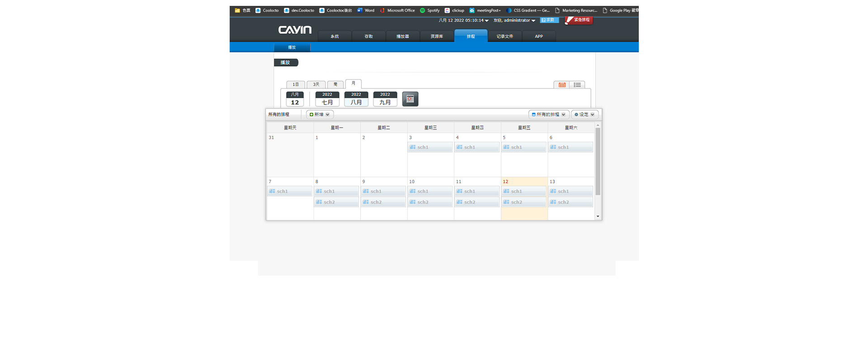Viewport: 868px width, 344px height.
Task: Open sch1 schedule on day 13
Action: pyautogui.click(x=571, y=191)
